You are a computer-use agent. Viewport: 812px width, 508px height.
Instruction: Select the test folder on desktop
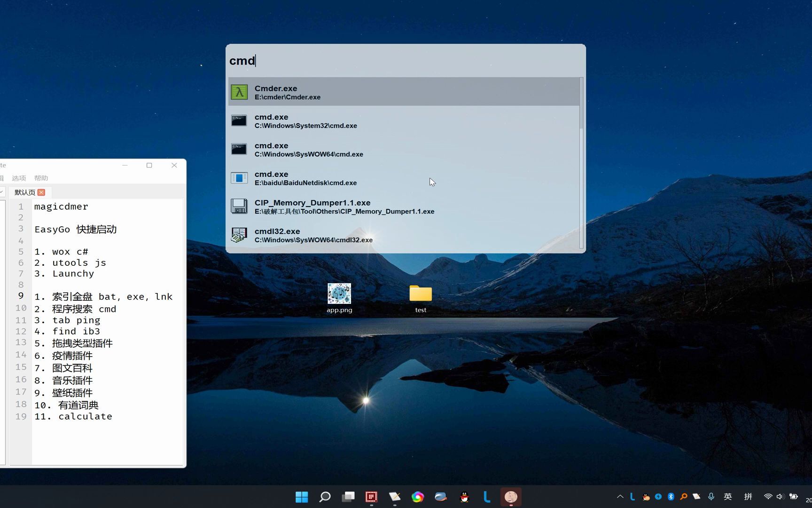(421, 298)
